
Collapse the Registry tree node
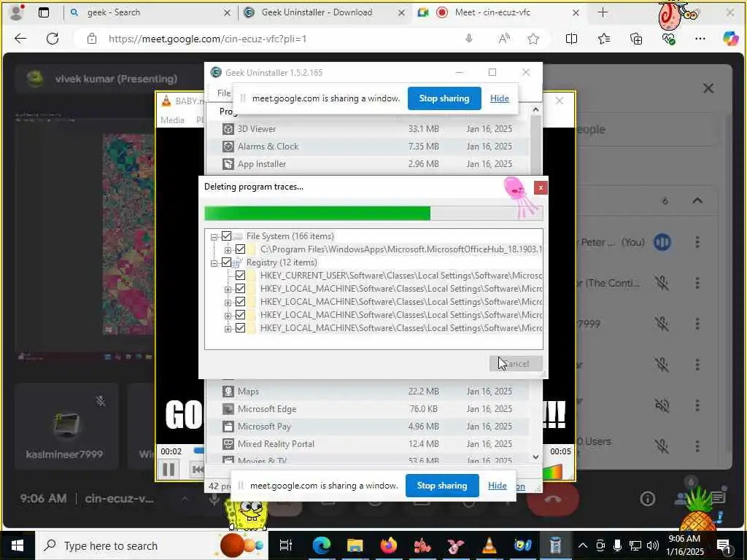pos(214,262)
